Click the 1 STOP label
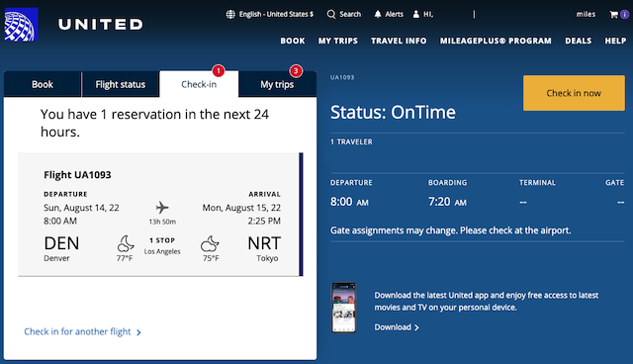 tap(162, 240)
